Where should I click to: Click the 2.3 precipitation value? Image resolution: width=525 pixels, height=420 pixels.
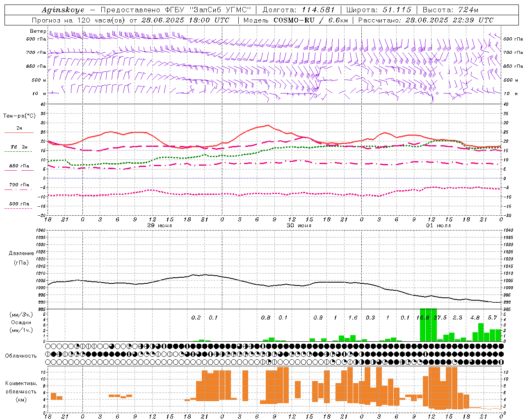457,317
